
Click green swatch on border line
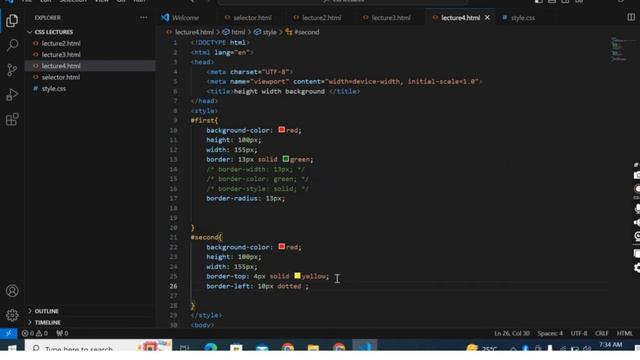286,158
